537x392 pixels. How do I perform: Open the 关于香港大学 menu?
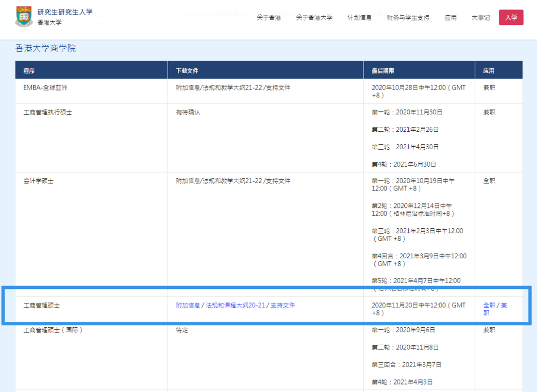pyautogui.click(x=314, y=18)
